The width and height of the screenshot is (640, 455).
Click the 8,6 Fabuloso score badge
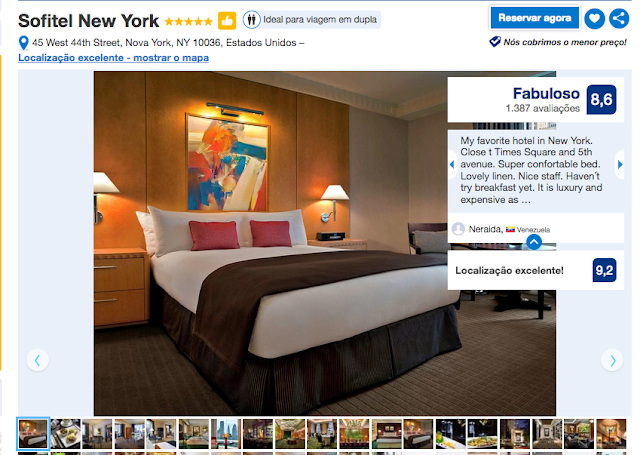click(601, 100)
